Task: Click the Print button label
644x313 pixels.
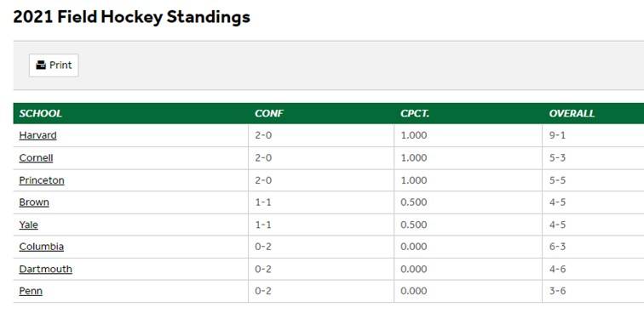Action: pyautogui.click(x=60, y=65)
